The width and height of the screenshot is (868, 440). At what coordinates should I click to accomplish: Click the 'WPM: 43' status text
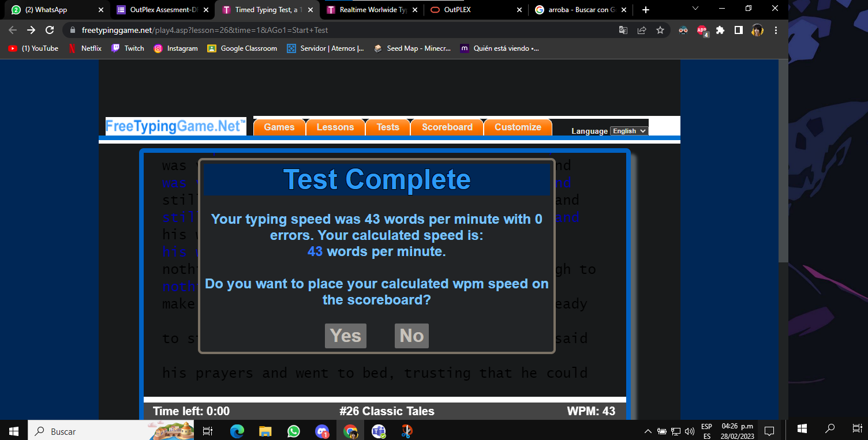coord(592,411)
